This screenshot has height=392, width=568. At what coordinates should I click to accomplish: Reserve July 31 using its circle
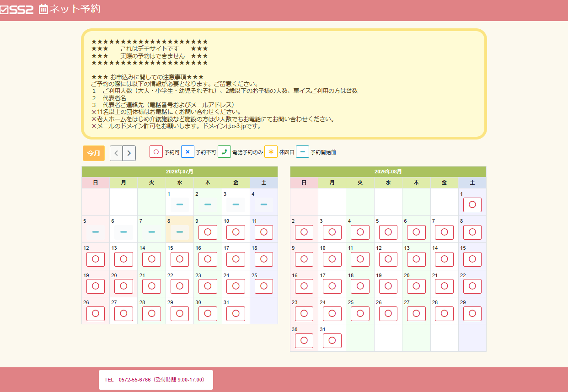236,314
